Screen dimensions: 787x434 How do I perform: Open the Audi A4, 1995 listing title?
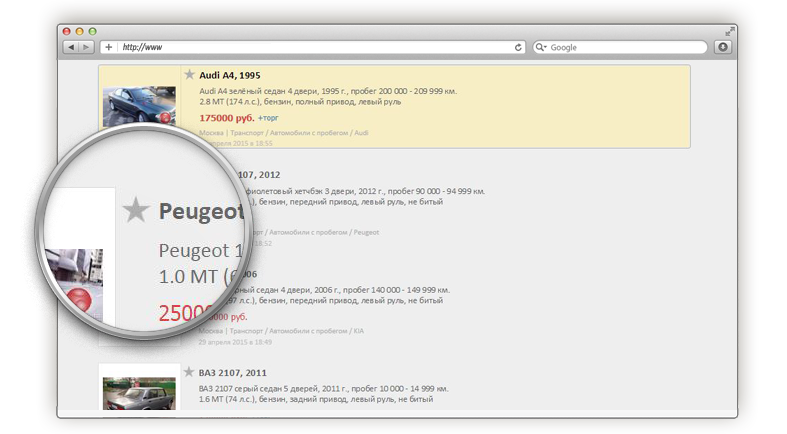point(230,75)
